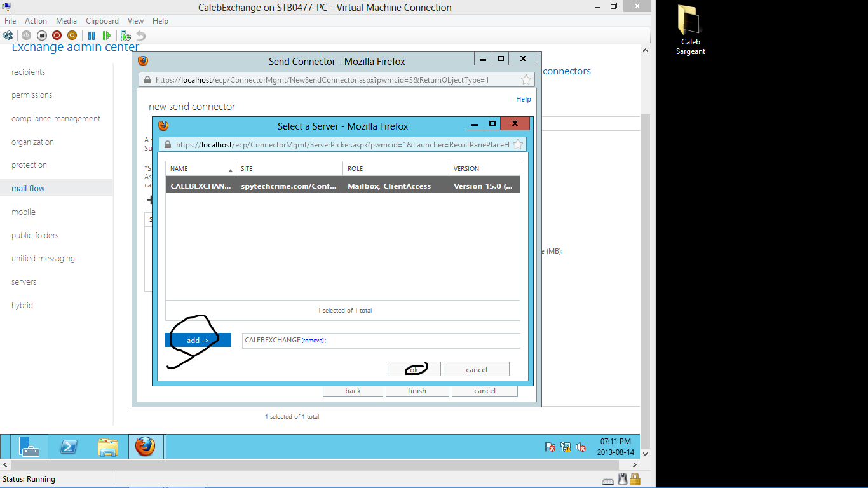Click the padlock in the Select a Server address bar
Screen dimensions: 868x488
pos(167,145)
